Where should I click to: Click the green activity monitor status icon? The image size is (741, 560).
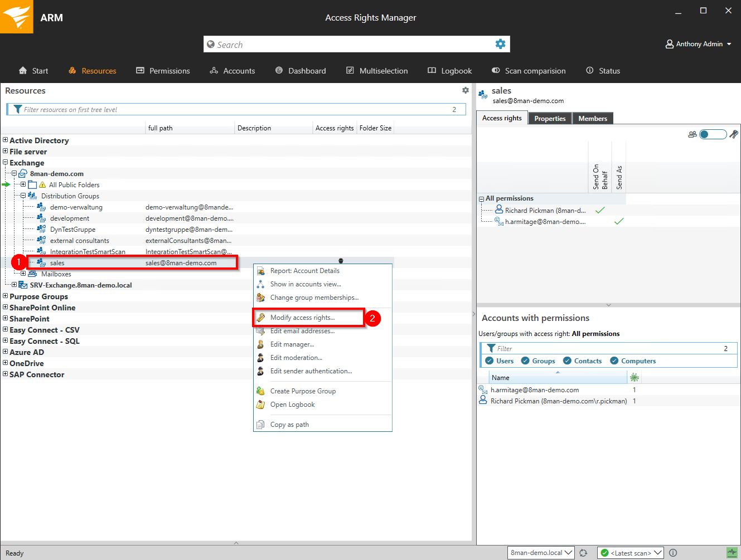pos(732,553)
